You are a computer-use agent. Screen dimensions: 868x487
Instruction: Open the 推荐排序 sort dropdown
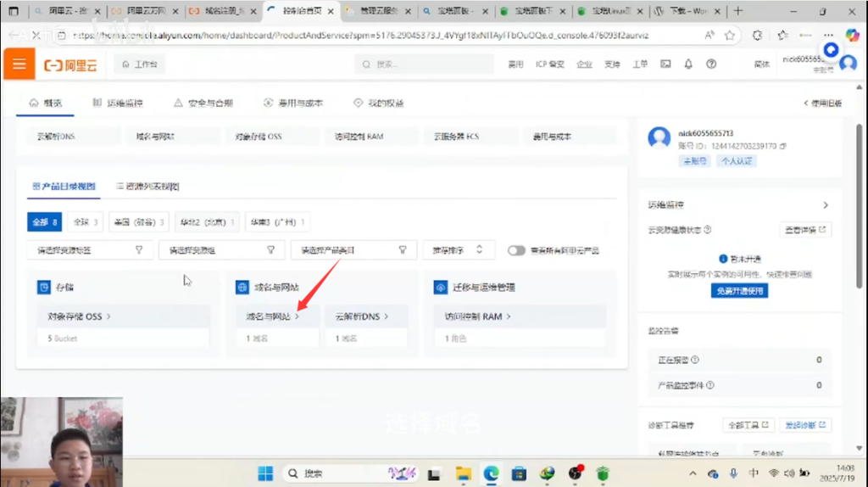coord(459,250)
